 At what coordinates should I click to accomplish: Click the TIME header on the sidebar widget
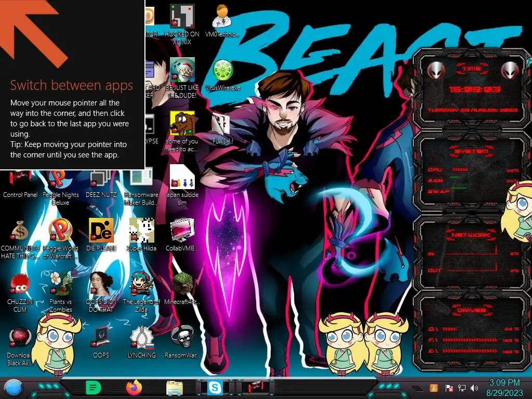[472, 69]
